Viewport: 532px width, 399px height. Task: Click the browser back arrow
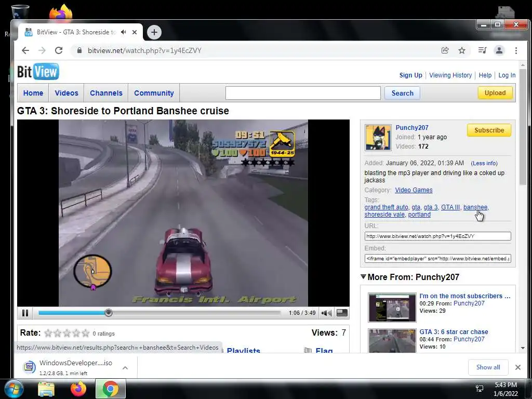pyautogui.click(x=25, y=50)
